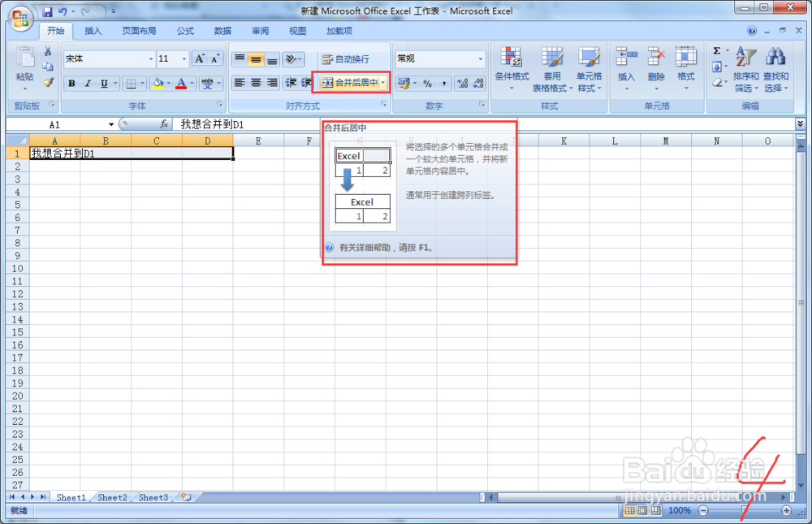Switch to the 审阅 ribbon tab
Viewport: 812px width, 524px height.
260,31
